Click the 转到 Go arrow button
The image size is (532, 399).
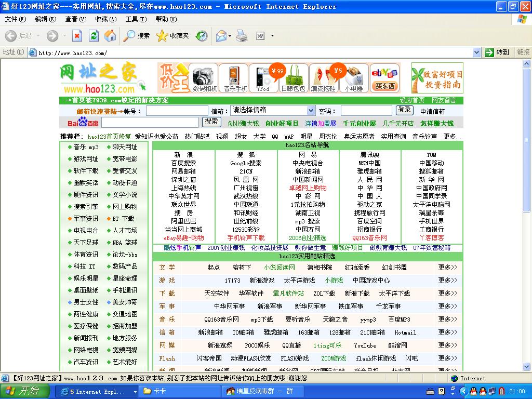(497, 52)
